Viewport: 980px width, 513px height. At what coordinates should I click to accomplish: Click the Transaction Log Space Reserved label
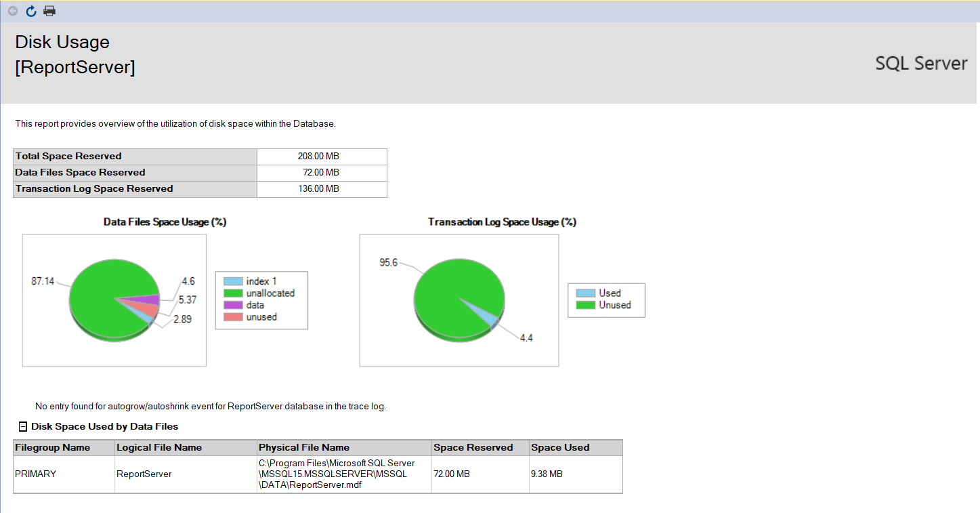coord(94,189)
